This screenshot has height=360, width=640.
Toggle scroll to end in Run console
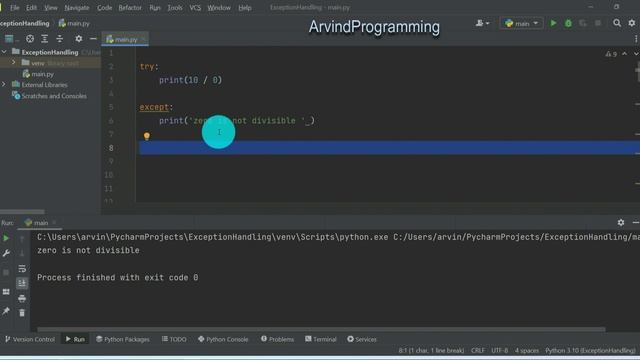pos(22,283)
